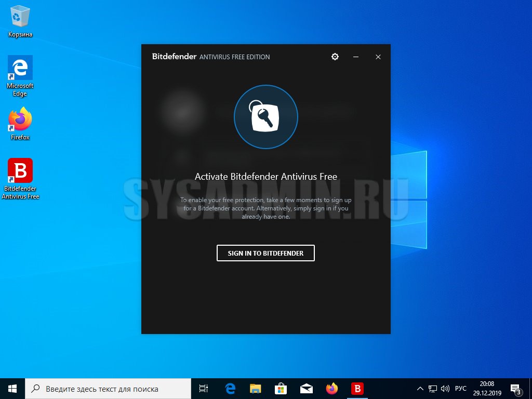Switch to Bitdefender via its taskbar icon

pyautogui.click(x=357, y=389)
